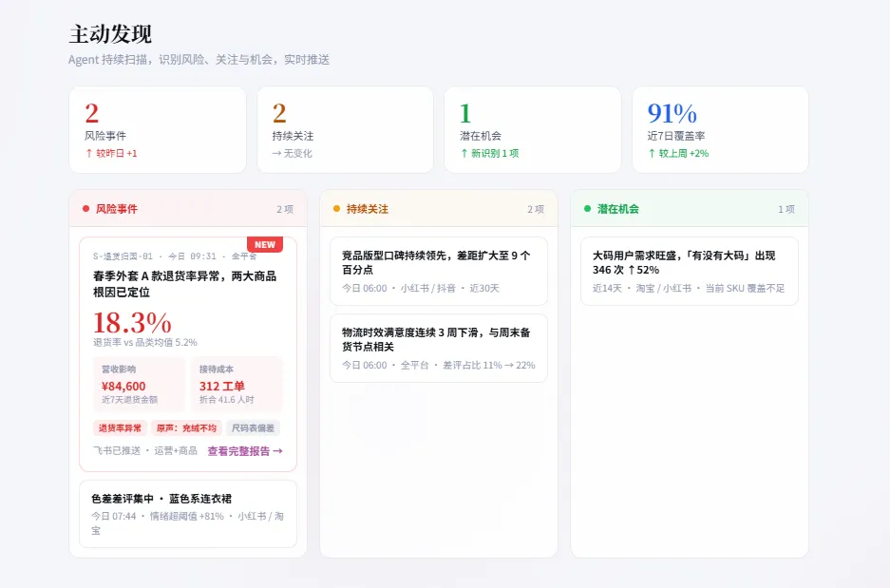The image size is (890, 588).
Task: Click the up arrow beside 新识别 1 项
Action: click(x=464, y=153)
